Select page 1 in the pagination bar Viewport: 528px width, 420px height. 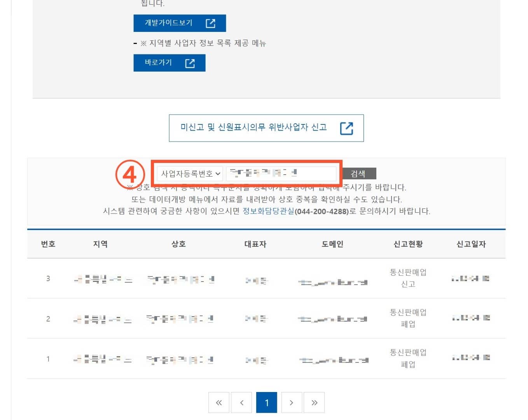tap(266, 402)
